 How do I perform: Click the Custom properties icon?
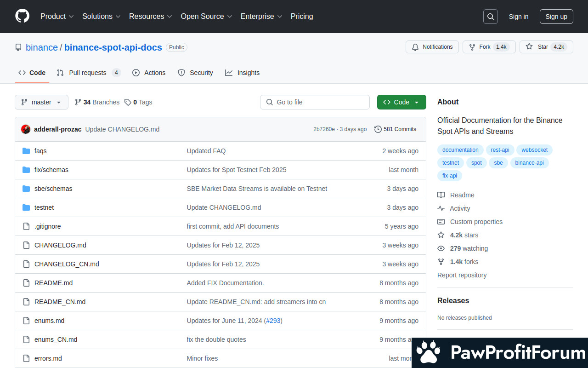(x=441, y=222)
